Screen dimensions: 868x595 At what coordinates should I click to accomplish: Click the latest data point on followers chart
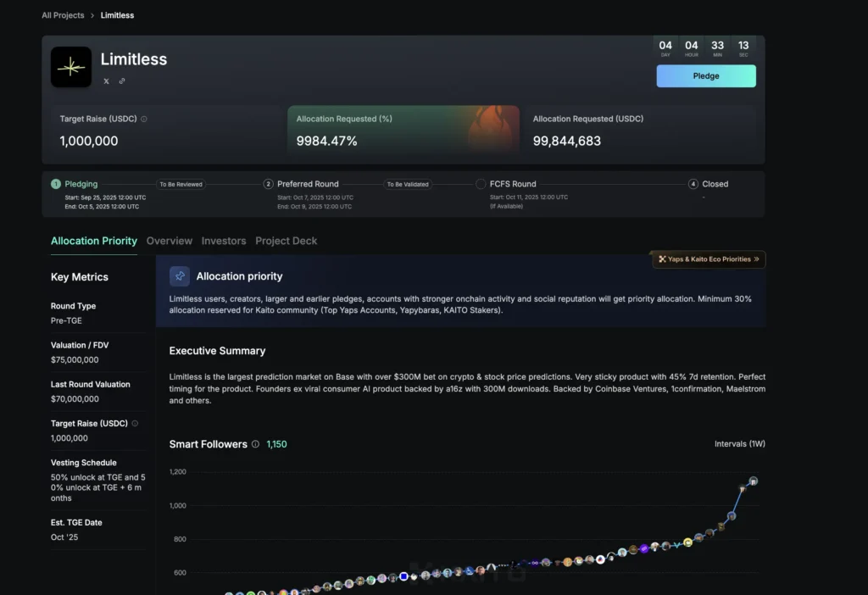(753, 481)
